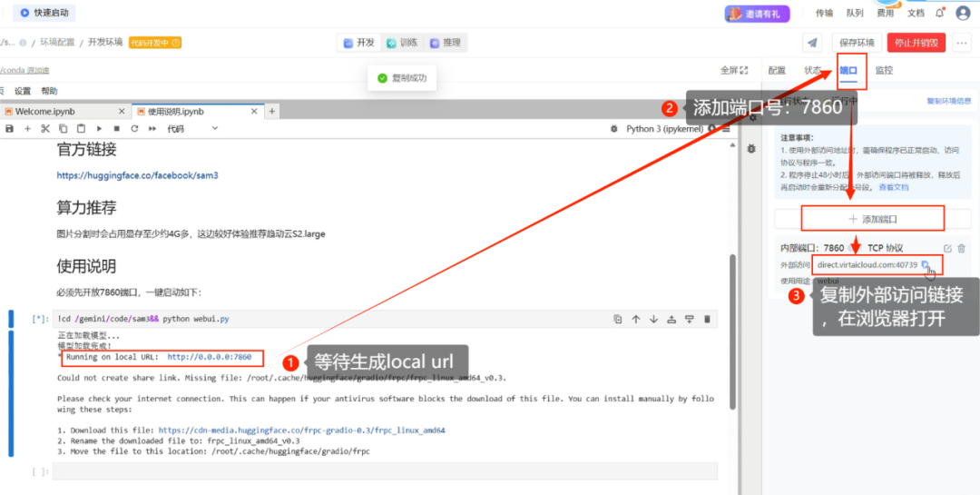Image resolution: width=980 pixels, height=495 pixels.
Task: Switch to the 推理 mode tab
Action: pyautogui.click(x=445, y=43)
